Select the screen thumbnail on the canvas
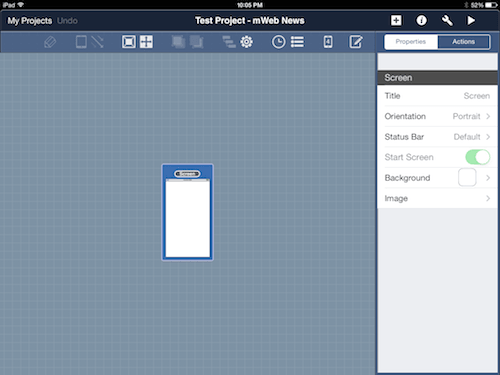This screenshot has height=375, width=500. pyautogui.click(x=188, y=212)
